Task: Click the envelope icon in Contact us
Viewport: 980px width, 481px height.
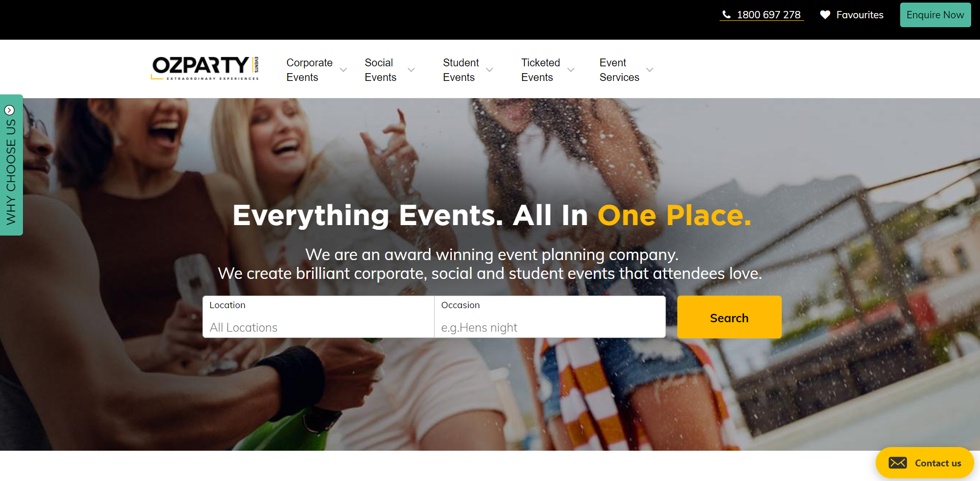Action: [x=898, y=463]
